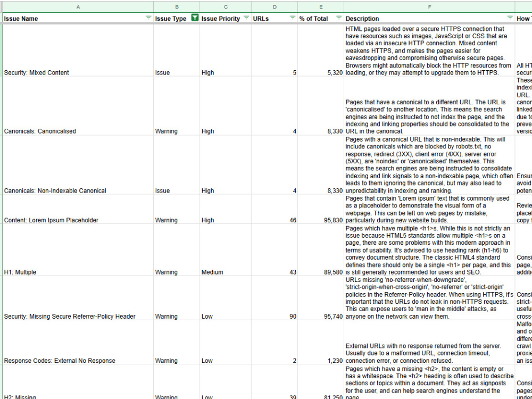Select the Canonicalised description cell
The width and height of the screenshot is (532, 399).
429,106
